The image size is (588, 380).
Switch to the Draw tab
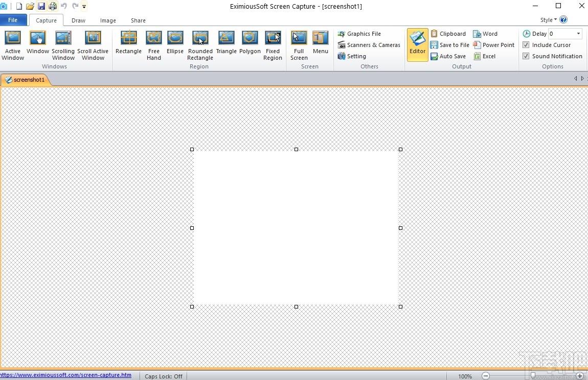click(x=78, y=20)
